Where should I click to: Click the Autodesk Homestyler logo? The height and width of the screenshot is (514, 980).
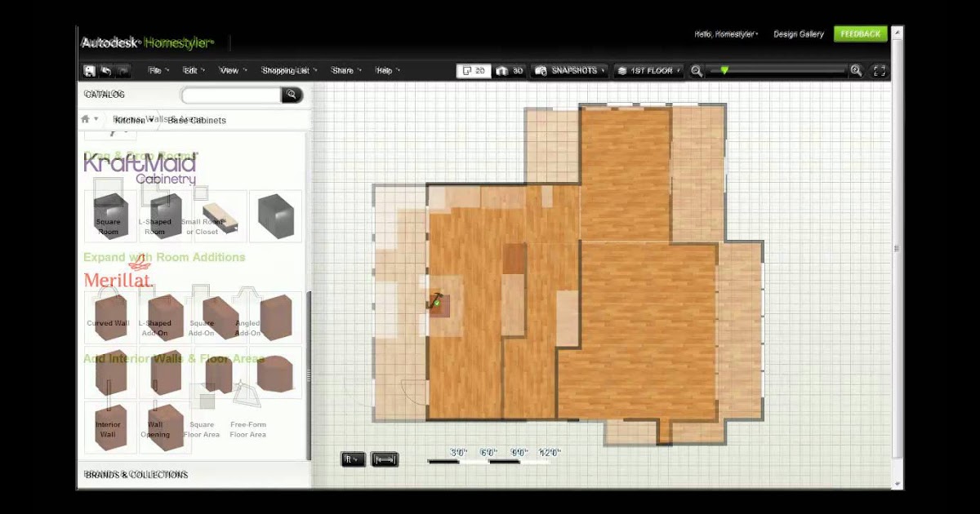click(x=147, y=42)
